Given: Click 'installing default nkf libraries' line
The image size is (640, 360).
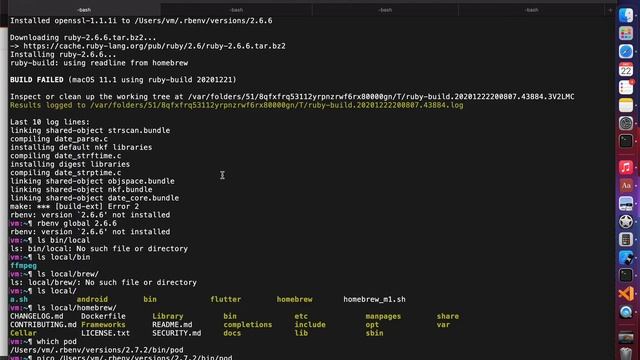Looking at the screenshot, I should pyautogui.click(x=81, y=147).
